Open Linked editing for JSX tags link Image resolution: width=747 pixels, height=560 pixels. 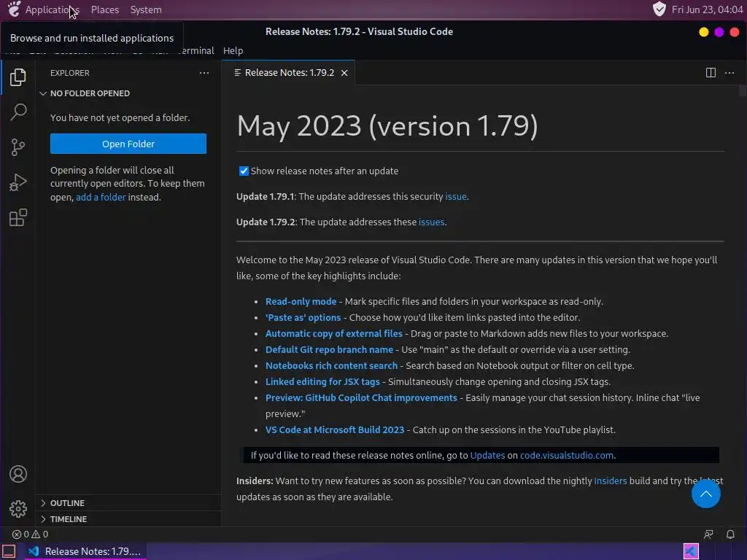point(322,382)
